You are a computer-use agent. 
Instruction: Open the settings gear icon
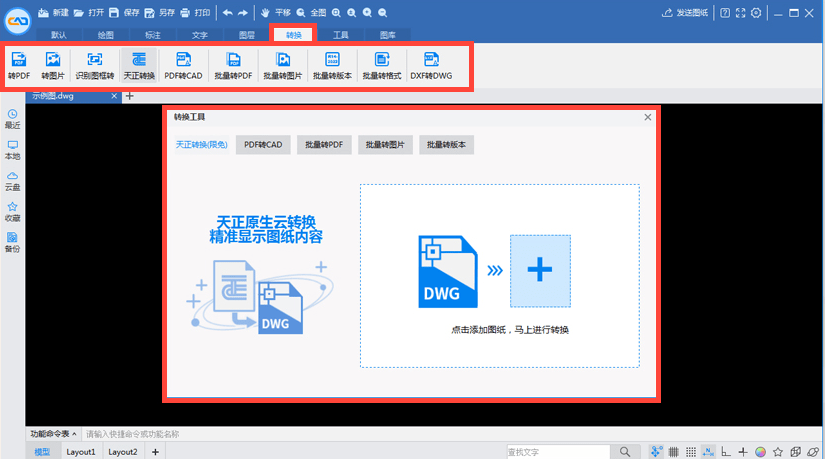tap(756, 13)
